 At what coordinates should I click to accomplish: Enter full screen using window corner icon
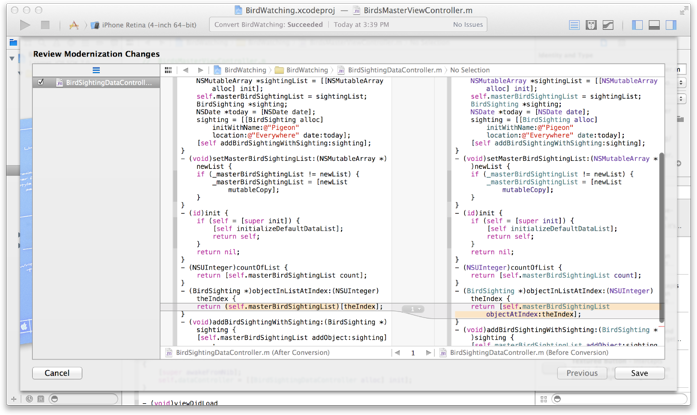click(684, 10)
